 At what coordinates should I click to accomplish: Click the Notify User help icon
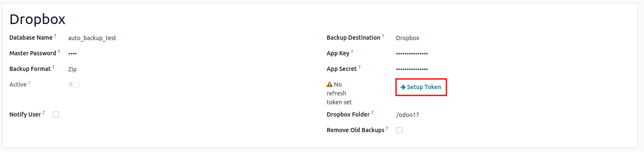tap(44, 113)
